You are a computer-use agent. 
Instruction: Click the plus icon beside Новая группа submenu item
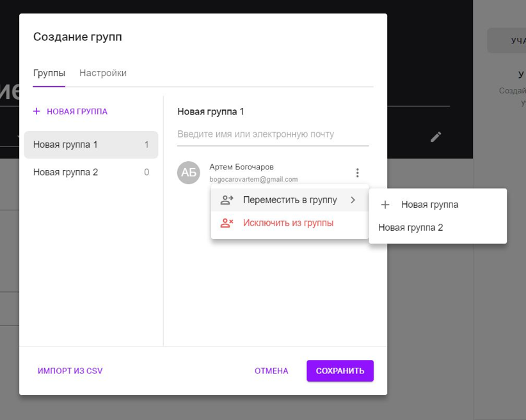385,205
